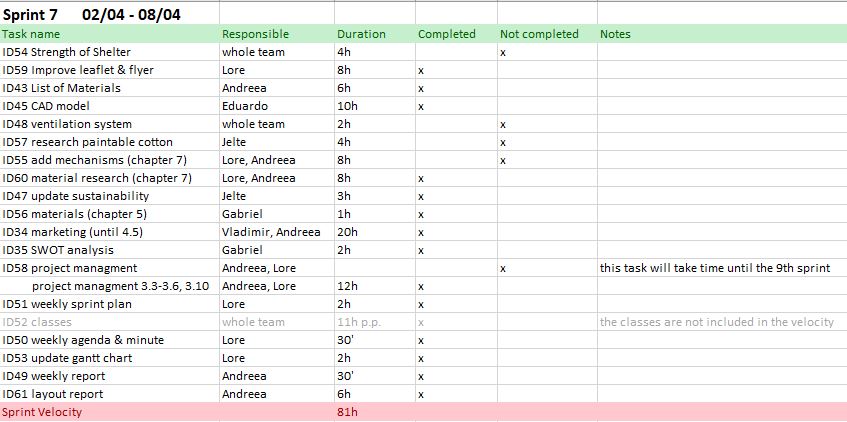Click the Vladimir, Andreea responsible cell
This screenshot has height=422, width=847.
point(277,232)
